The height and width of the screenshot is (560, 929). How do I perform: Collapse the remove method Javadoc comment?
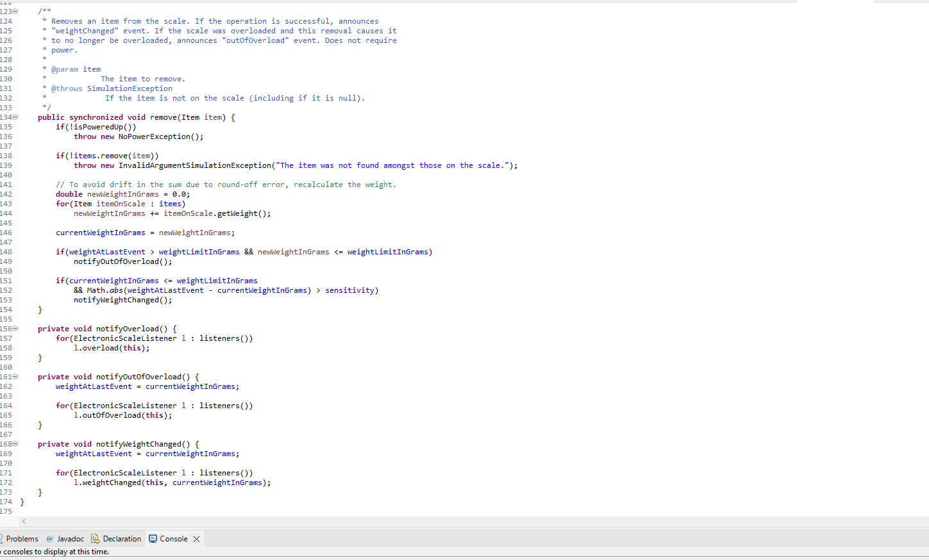(x=15, y=11)
